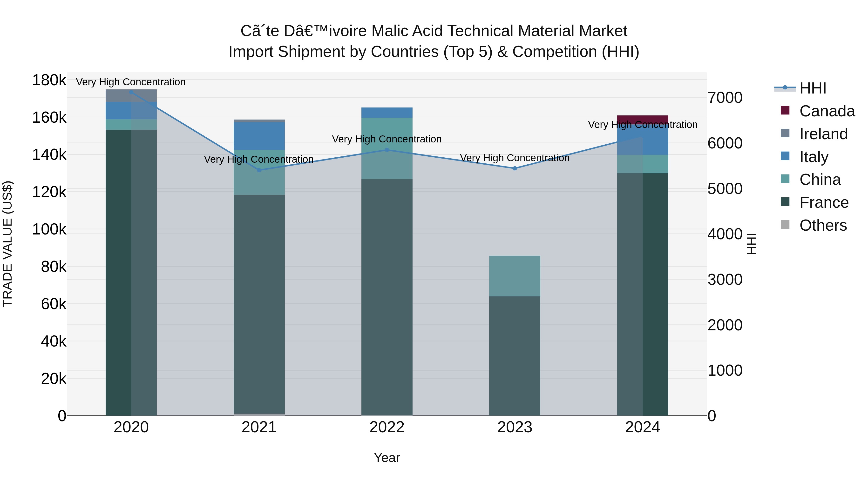The image size is (868, 488).
Task: Click the Ireland gray-blue legend swatch
Action: click(x=785, y=133)
